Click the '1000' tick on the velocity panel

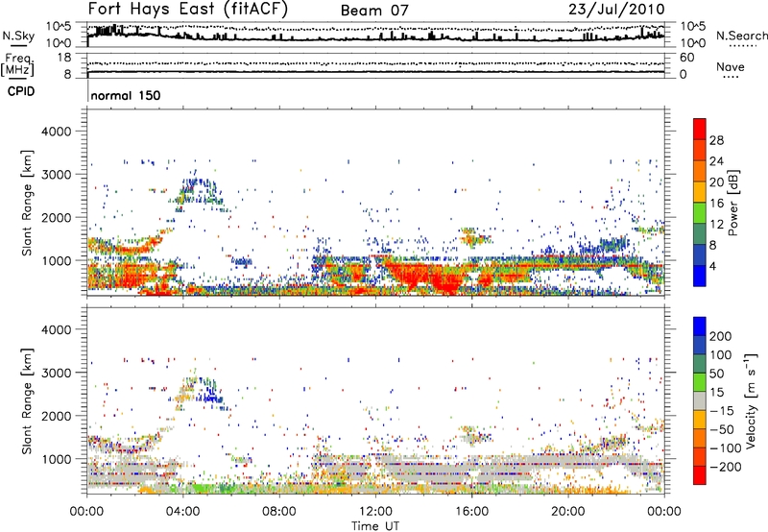[56, 459]
